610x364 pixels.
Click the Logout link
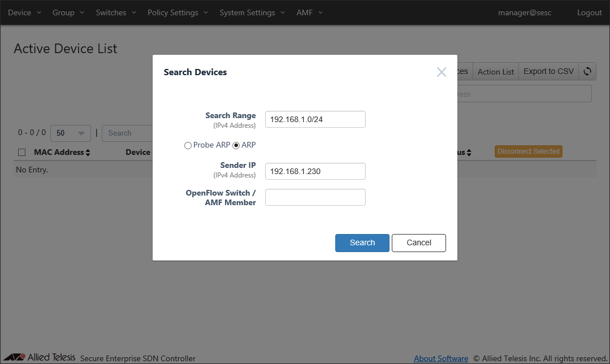pyautogui.click(x=590, y=12)
